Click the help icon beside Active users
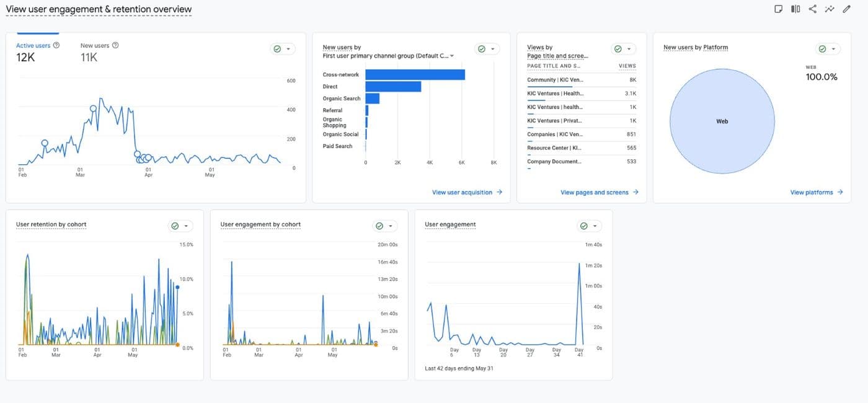Screen dimensions: 868x403 (56, 45)
